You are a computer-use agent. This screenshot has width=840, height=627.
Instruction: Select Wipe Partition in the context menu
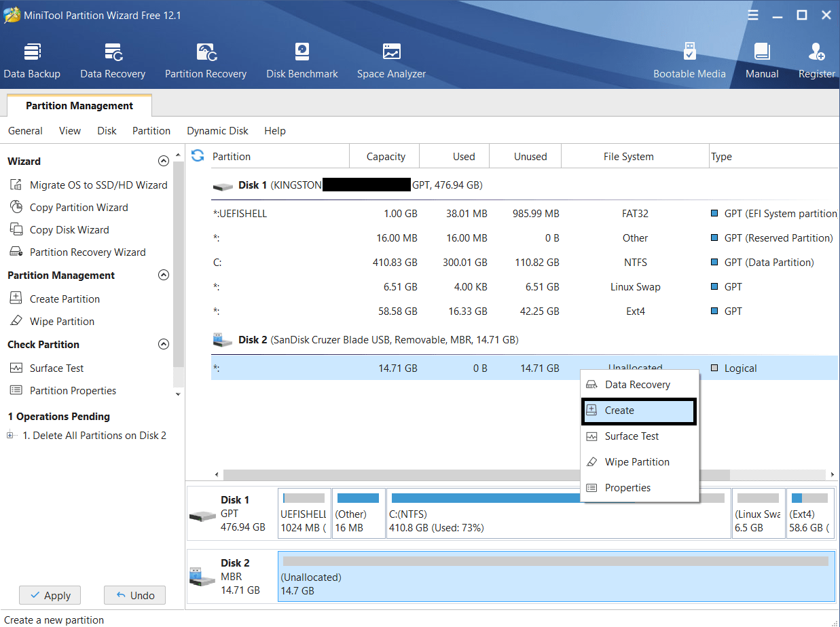(x=636, y=462)
